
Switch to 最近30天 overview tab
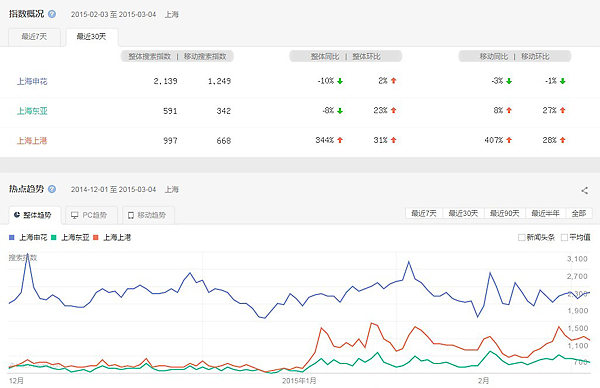tap(92, 37)
